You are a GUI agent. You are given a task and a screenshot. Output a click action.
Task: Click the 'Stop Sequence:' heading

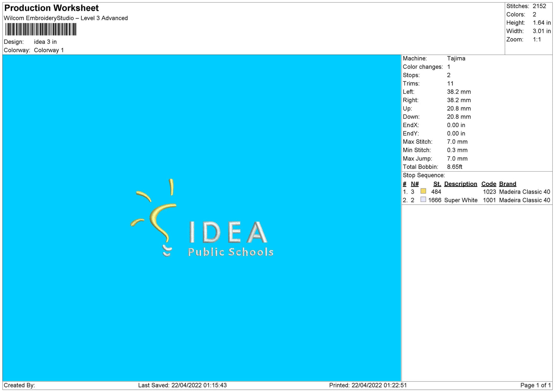click(424, 175)
